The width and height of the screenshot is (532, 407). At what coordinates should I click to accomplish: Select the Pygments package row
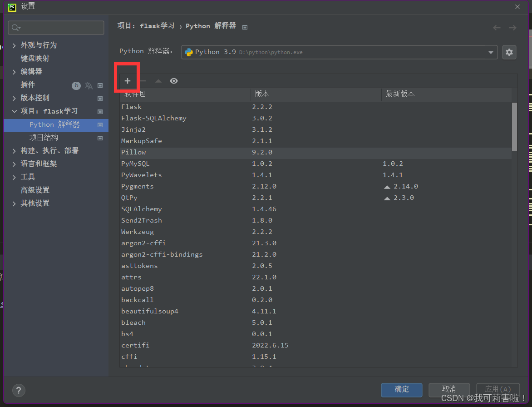coord(316,186)
